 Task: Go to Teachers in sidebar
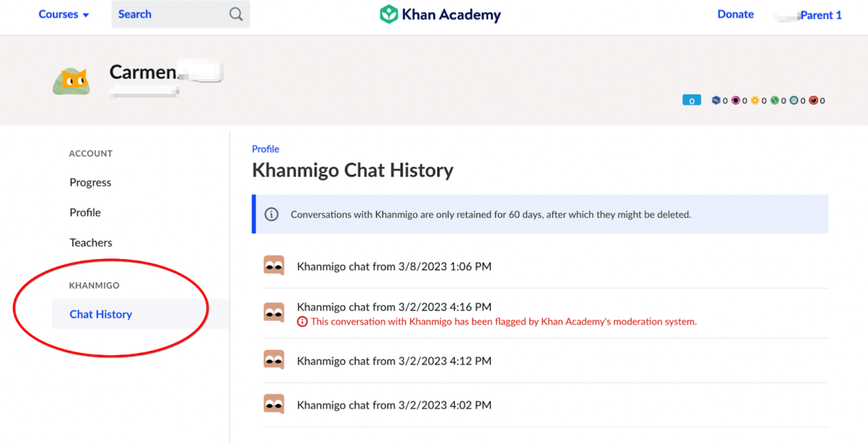(91, 243)
